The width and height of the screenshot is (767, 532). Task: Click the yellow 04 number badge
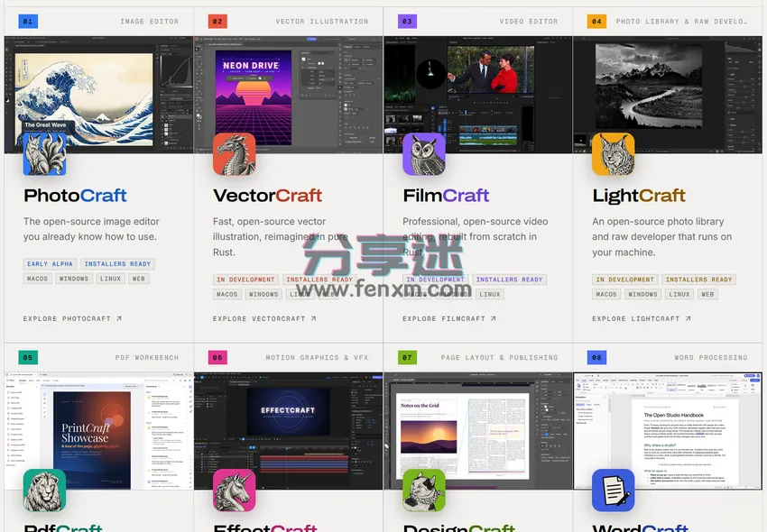click(596, 22)
